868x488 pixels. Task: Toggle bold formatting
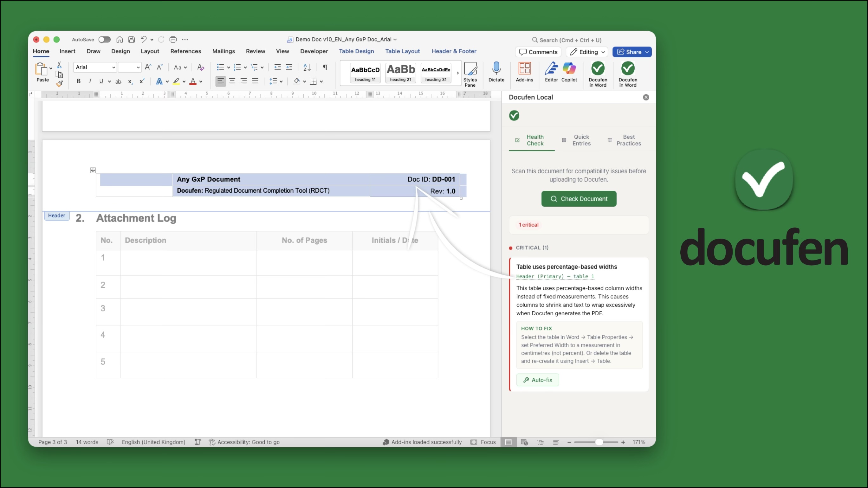point(79,81)
